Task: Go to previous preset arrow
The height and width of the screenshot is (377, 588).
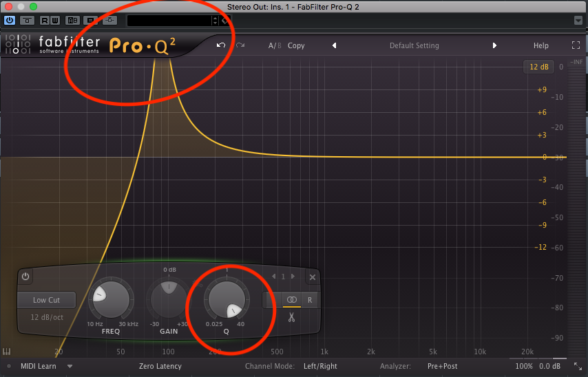Action: (334, 45)
